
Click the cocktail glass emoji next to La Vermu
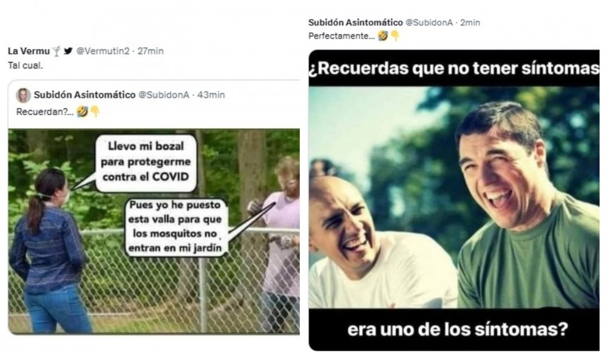pyautogui.click(x=56, y=51)
